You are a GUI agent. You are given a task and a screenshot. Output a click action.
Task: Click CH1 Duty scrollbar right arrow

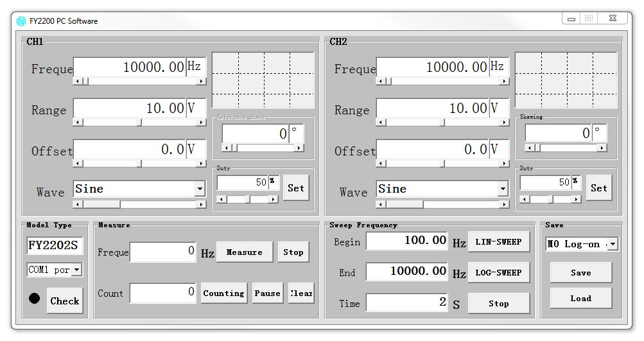(x=273, y=199)
